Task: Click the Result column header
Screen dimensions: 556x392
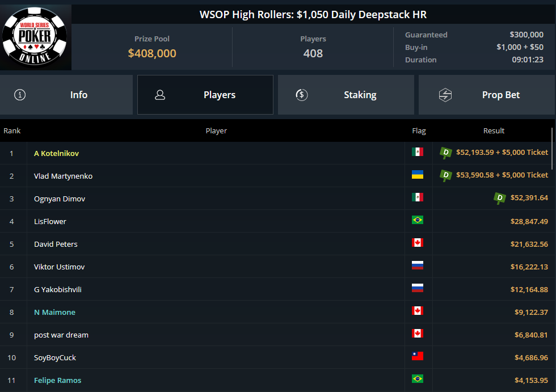Action: pyautogui.click(x=494, y=131)
